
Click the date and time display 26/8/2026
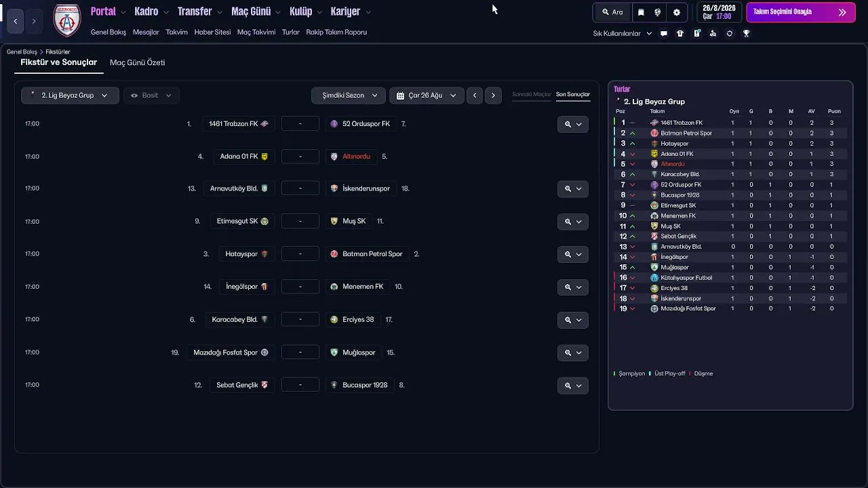tap(718, 12)
